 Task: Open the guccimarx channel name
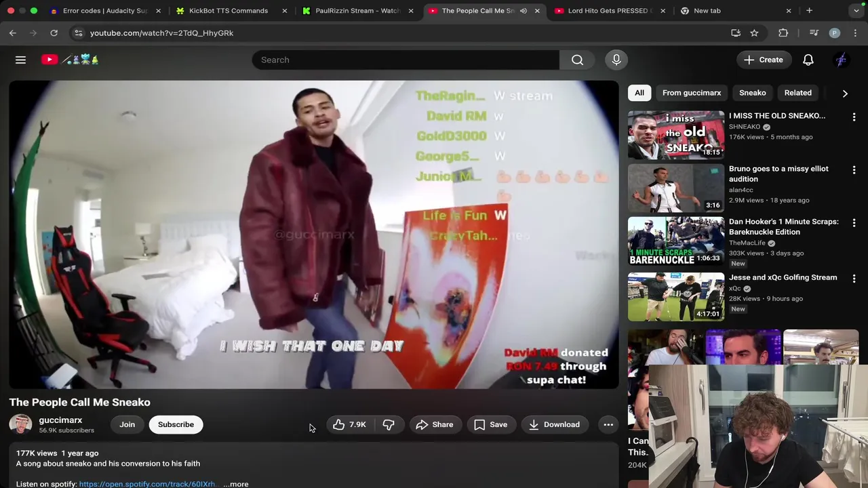[60, 420]
